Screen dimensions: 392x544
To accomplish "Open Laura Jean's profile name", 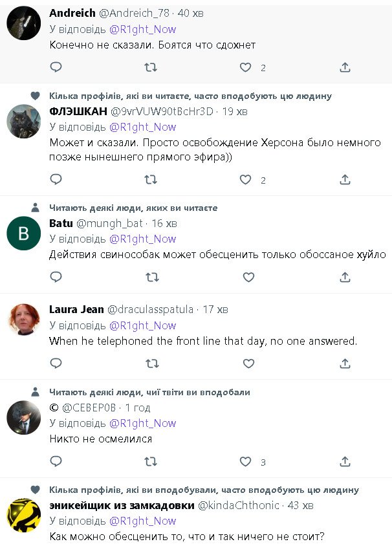I will tap(76, 309).
